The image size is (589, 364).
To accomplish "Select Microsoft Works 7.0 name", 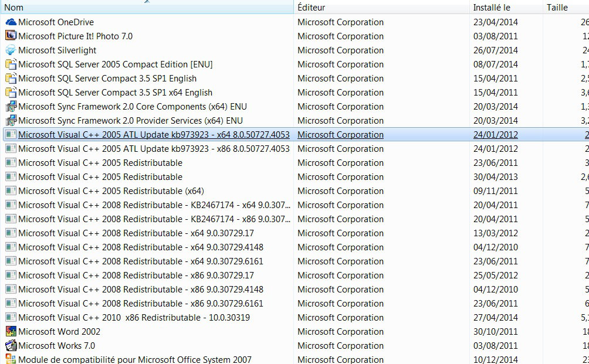I will click(57, 346).
